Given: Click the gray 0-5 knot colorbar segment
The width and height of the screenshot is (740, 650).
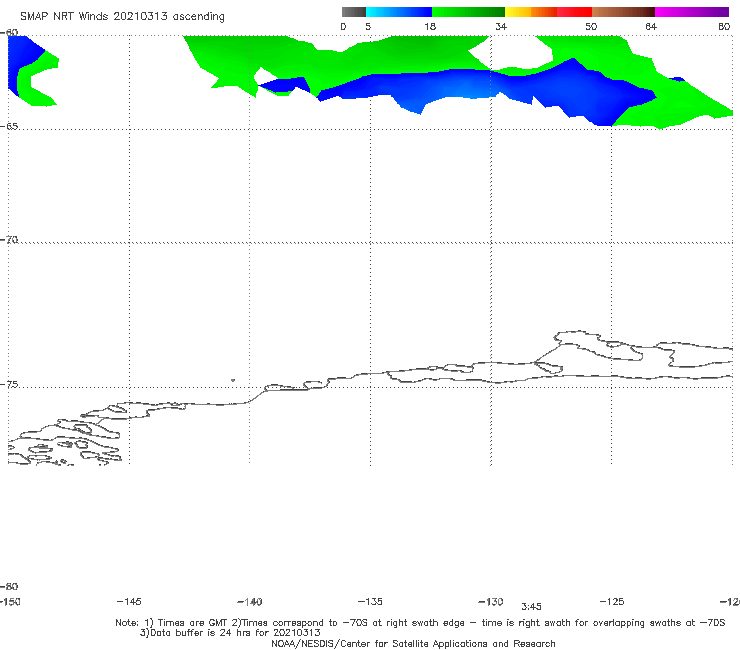Looking at the screenshot, I should pyautogui.click(x=354, y=12).
